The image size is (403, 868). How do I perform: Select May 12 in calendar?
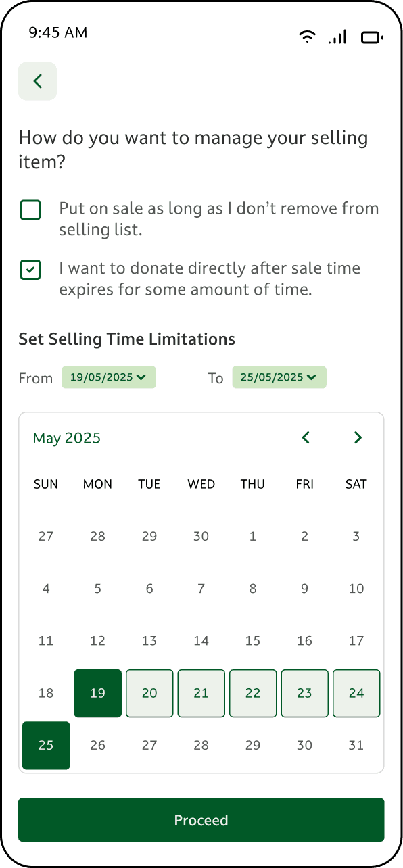98,641
